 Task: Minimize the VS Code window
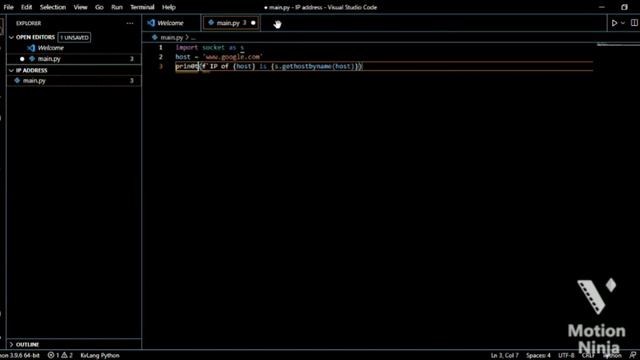coord(602,7)
